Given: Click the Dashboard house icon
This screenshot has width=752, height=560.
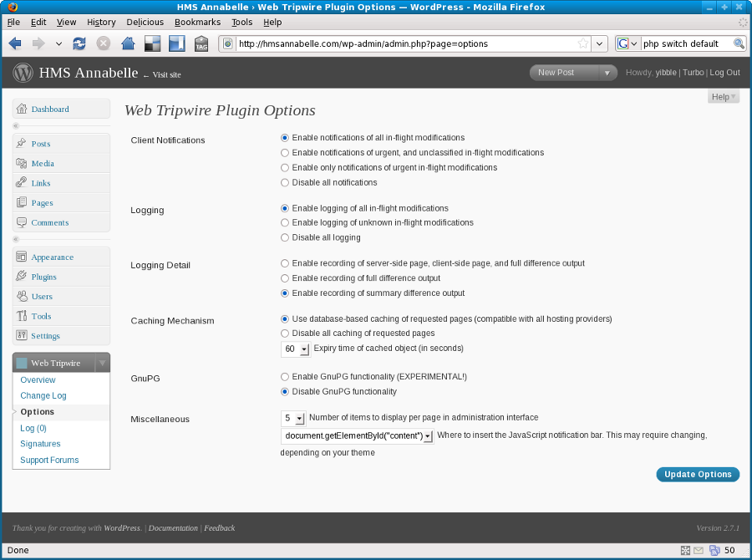Looking at the screenshot, I should 22,109.
